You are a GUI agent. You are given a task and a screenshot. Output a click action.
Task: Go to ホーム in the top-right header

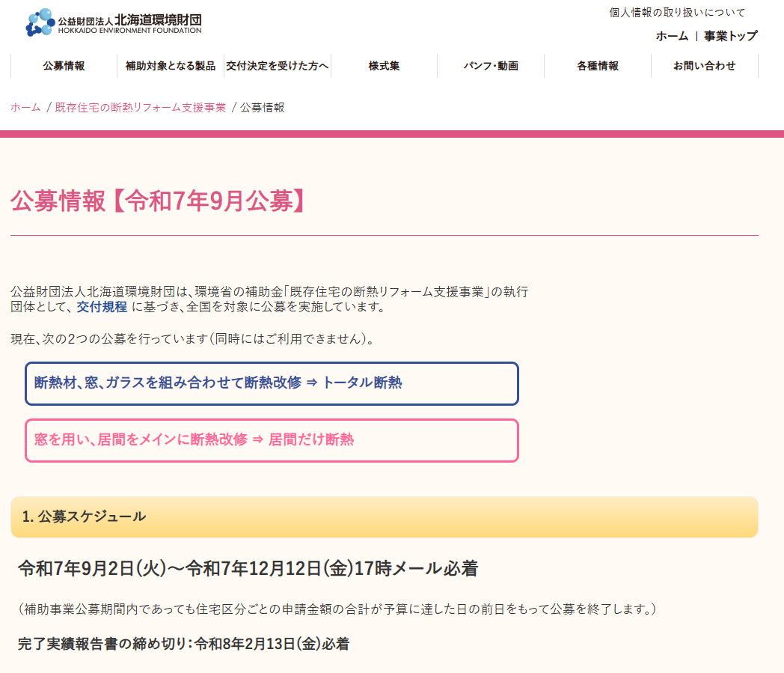click(x=672, y=36)
